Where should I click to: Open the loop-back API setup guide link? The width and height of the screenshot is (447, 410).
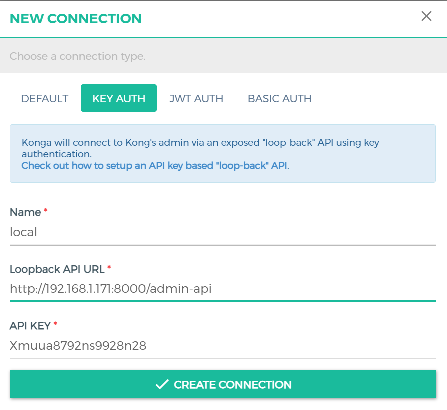point(155,166)
